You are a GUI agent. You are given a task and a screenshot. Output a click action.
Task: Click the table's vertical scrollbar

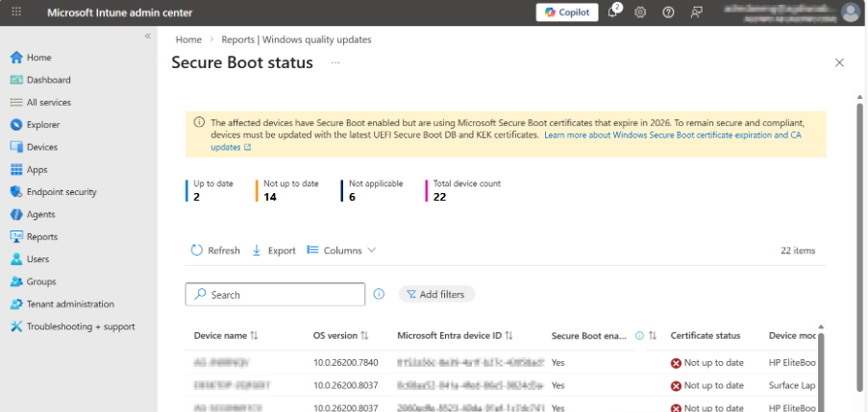(x=821, y=371)
